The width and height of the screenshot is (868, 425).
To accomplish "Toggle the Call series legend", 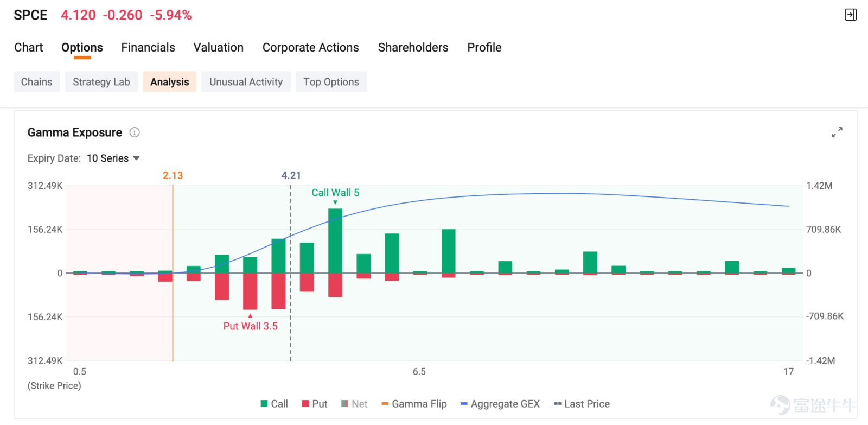I will click(275, 404).
